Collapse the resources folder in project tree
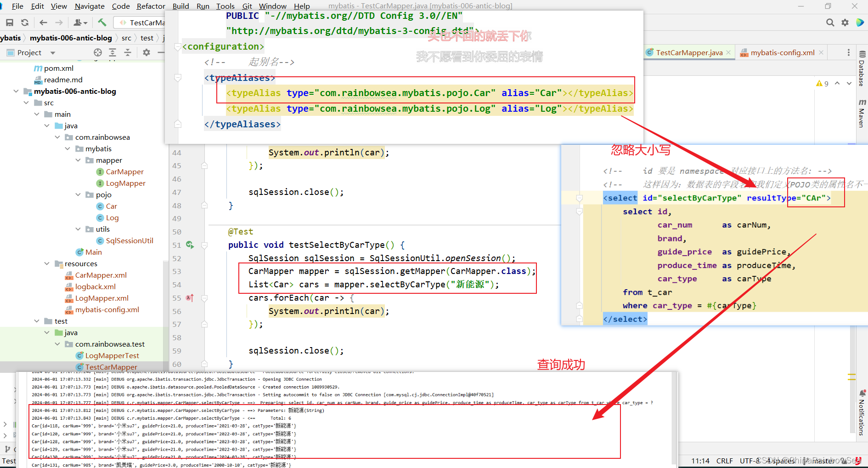 pos(47,264)
